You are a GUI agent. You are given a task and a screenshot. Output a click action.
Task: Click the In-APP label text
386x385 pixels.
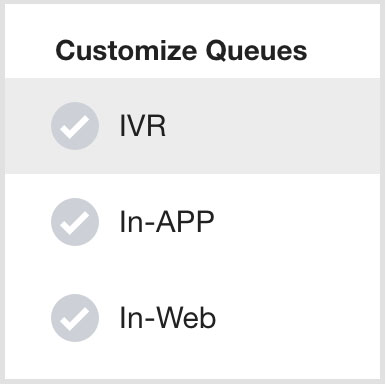pyautogui.click(x=167, y=222)
